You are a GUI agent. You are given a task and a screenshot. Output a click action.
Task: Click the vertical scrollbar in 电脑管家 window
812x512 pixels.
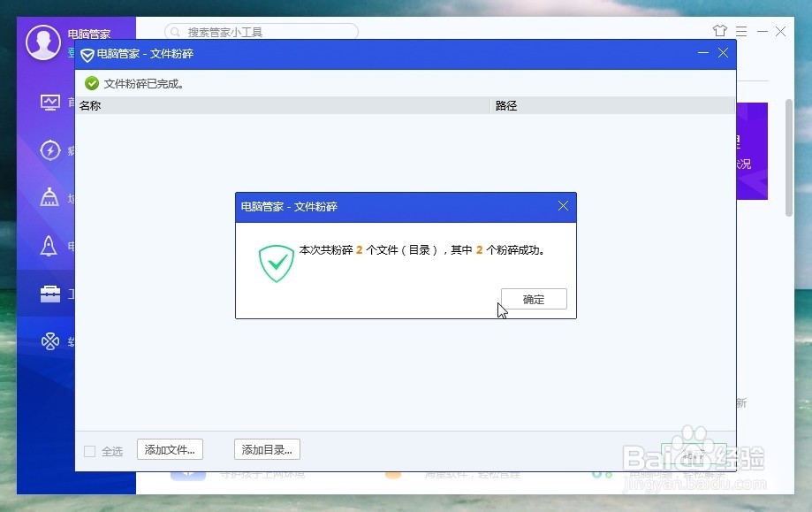789,158
